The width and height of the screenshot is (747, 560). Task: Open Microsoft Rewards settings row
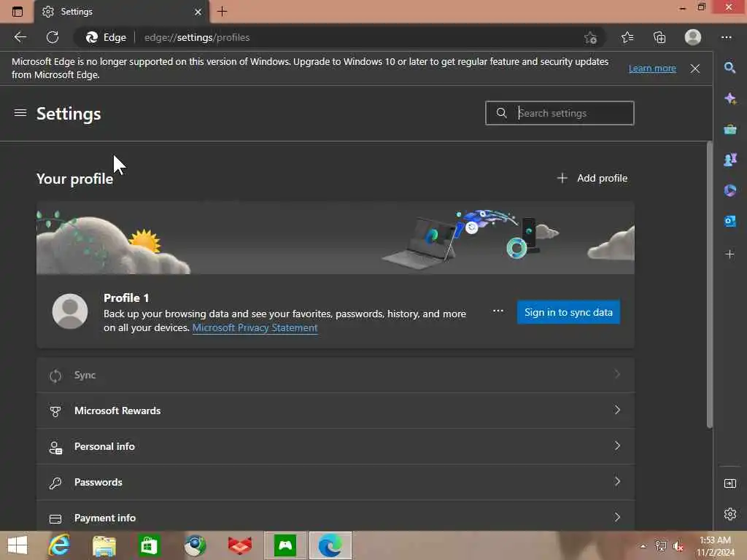pyautogui.click(x=336, y=411)
